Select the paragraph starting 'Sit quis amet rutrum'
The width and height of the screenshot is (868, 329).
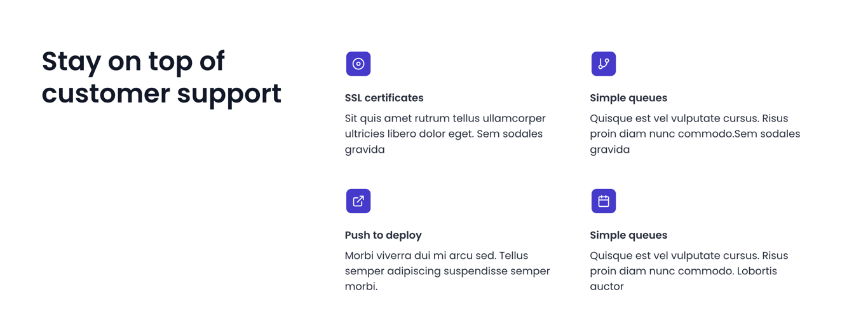point(445,134)
